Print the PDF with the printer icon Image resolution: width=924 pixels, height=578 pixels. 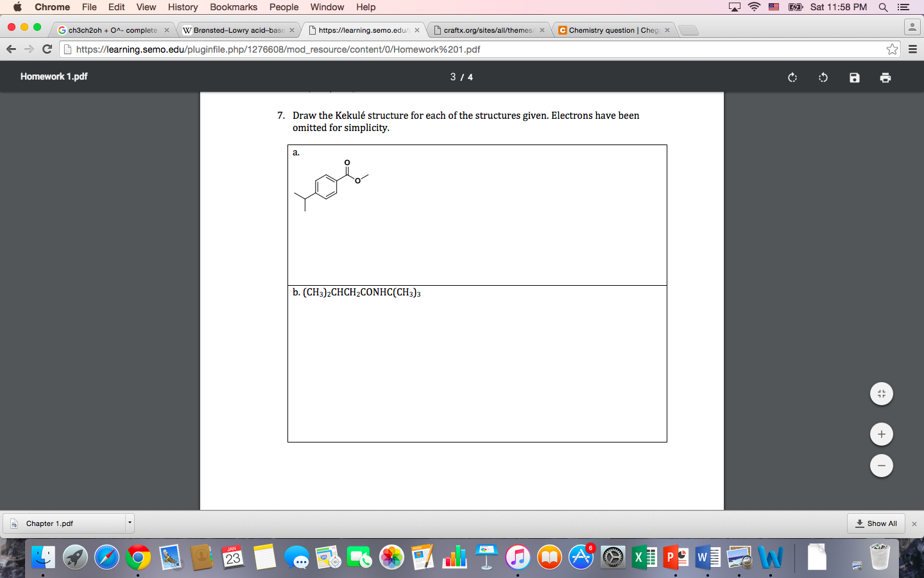coord(886,77)
